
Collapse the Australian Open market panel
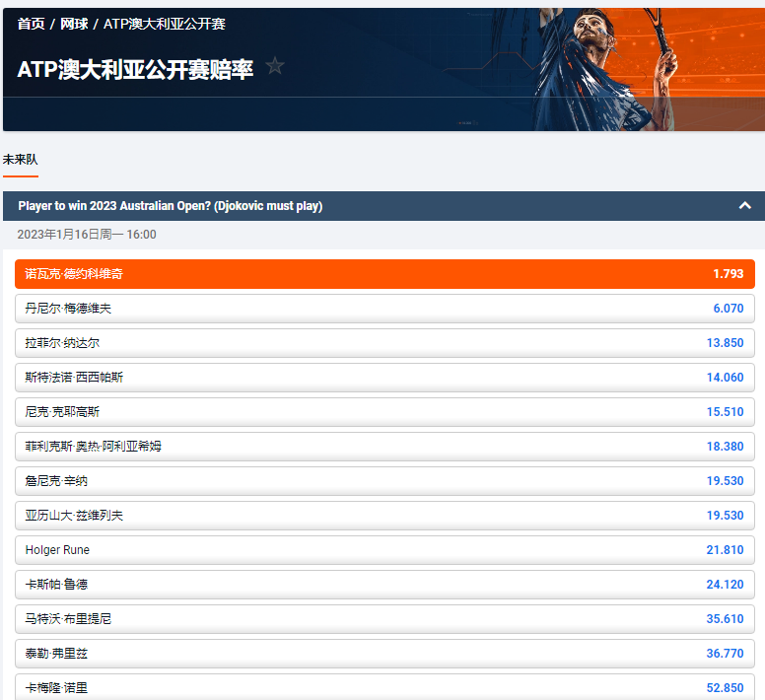pyautogui.click(x=744, y=206)
